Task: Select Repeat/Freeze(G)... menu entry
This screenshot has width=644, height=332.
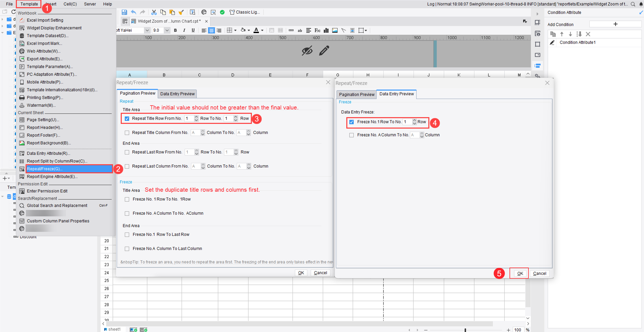Action: [69, 169]
